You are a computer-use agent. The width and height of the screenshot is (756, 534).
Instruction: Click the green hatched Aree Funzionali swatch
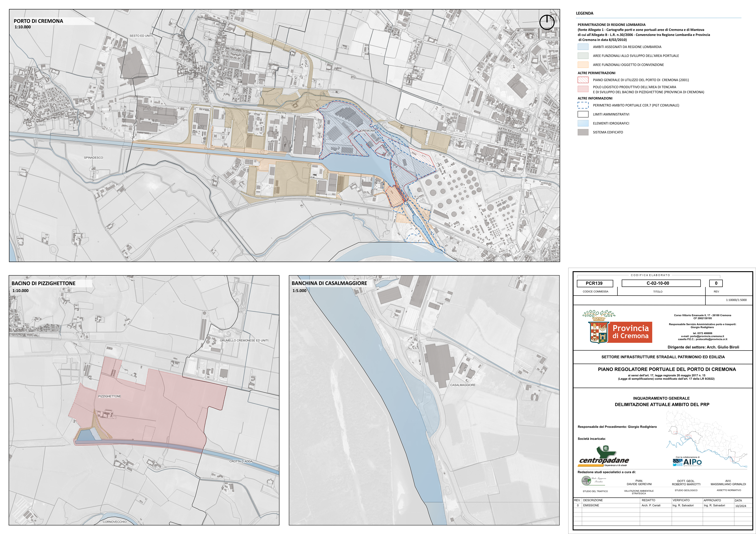click(583, 56)
